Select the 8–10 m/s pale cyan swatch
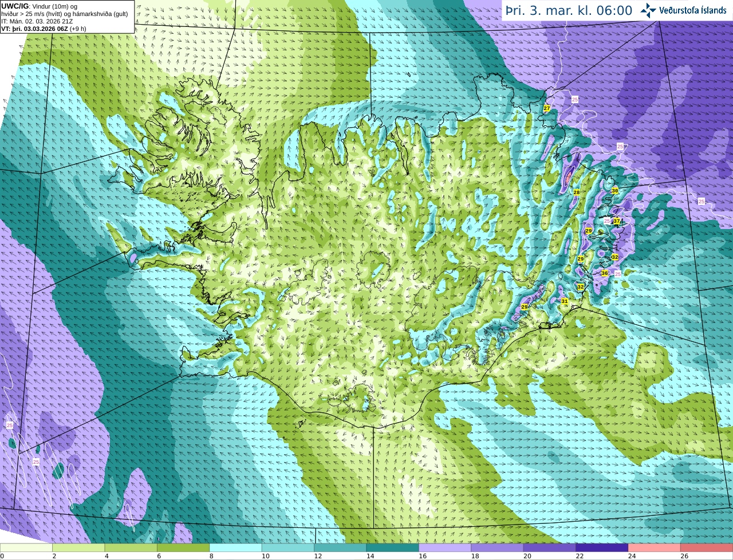This screenshot has width=733, height=560. [236, 547]
